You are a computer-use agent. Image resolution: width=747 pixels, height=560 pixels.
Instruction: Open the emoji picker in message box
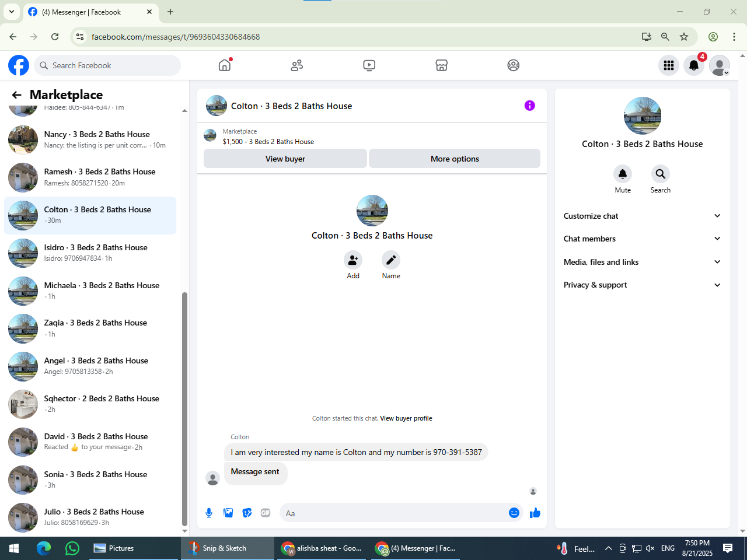click(514, 513)
